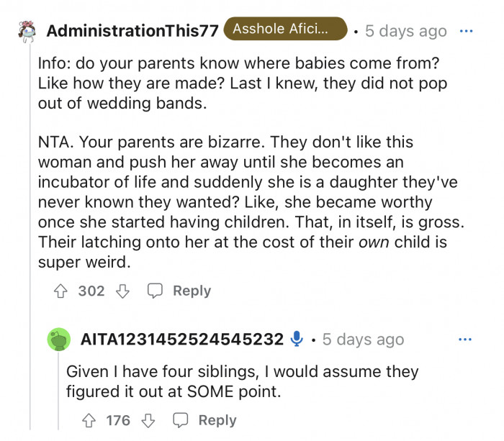Click the 302 vote count
504x441 pixels.
[x=91, y=291]
